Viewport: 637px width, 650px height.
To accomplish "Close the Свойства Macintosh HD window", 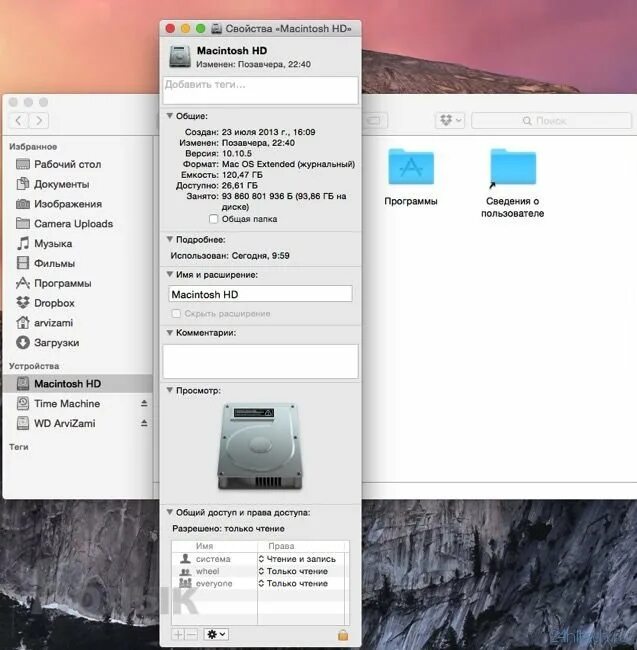I will click(x=170, y=29).
